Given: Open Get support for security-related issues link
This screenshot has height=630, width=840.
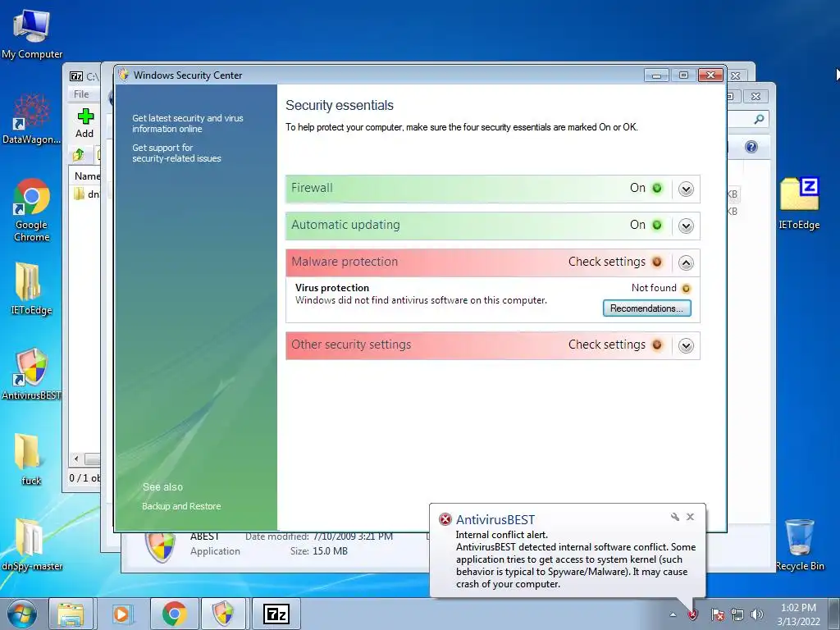Looking at the screenshot, I should pyautogui.click(x=176, y=153).
